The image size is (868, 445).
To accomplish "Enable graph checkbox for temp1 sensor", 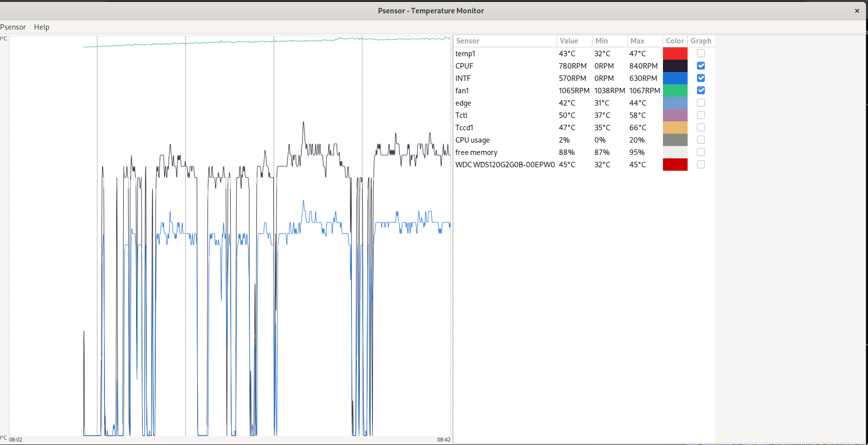I will point(700,53).
